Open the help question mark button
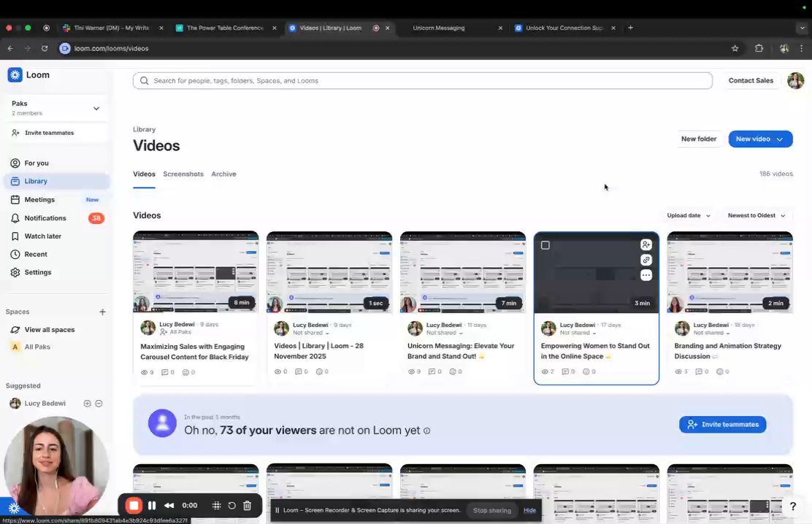Viewport: 812px width, 524px height. pyautogui.click(x=792, y=506)
